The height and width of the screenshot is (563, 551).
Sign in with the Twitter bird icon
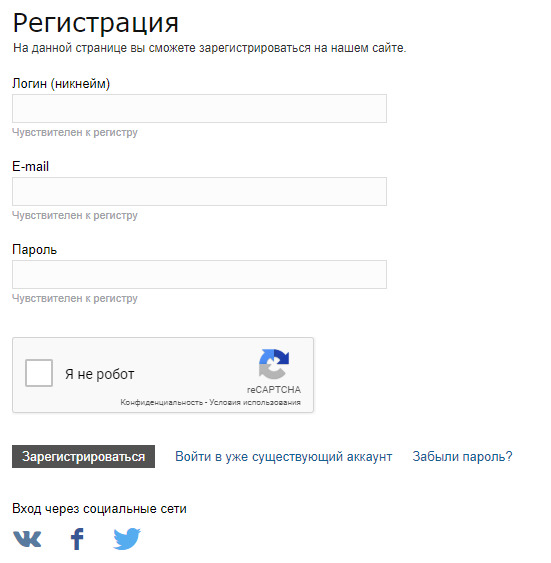127,539
